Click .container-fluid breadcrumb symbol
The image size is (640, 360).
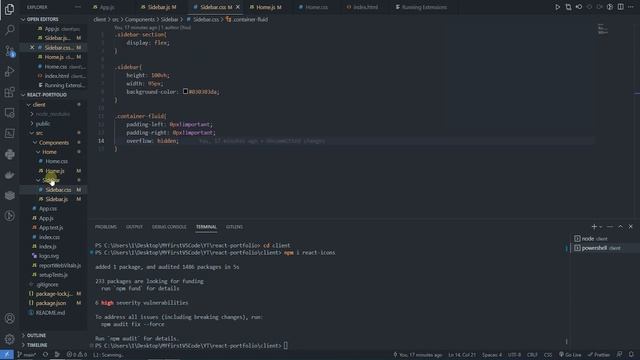pyautogui.click(x=247, y=19)
